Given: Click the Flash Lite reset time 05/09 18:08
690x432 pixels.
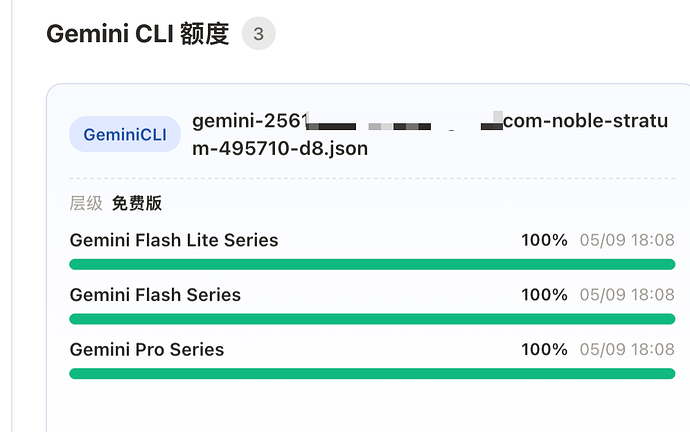Looking at the screenshot, I should [627, 240].
